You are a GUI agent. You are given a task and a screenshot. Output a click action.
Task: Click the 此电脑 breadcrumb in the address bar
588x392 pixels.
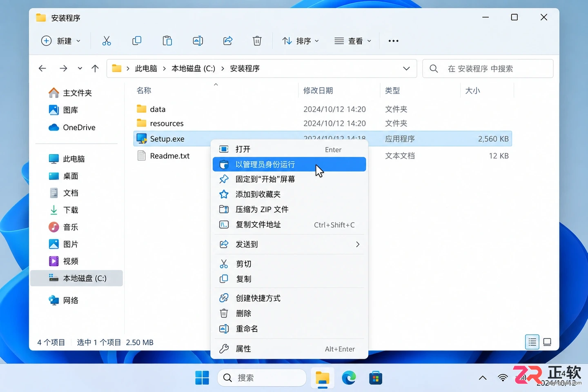pos(146,68)
